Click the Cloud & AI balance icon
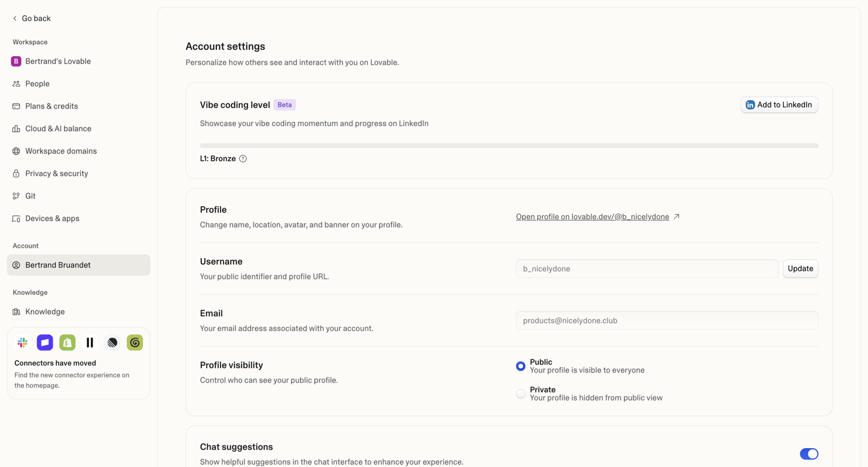 16,129
